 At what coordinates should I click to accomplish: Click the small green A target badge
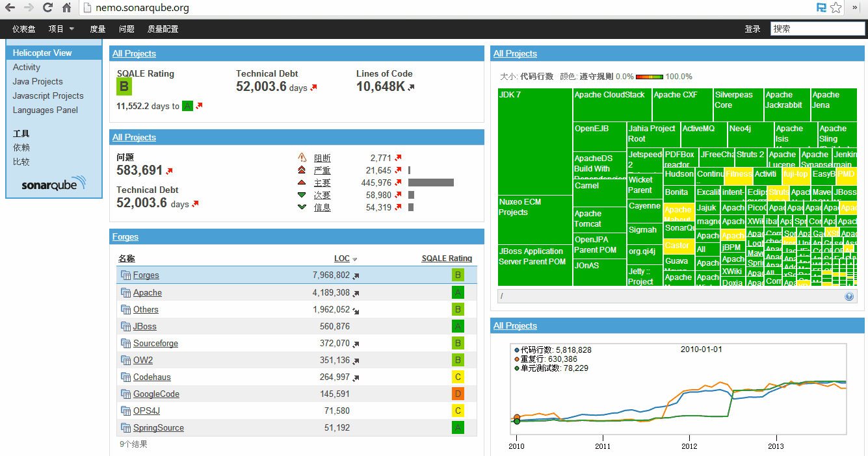click(187, 106)
